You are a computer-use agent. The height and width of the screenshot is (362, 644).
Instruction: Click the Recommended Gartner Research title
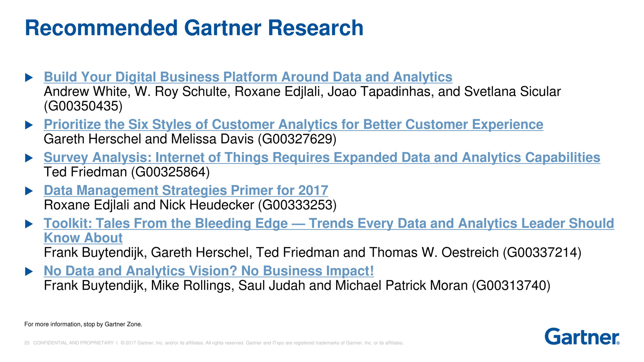(x=194, y=28)
